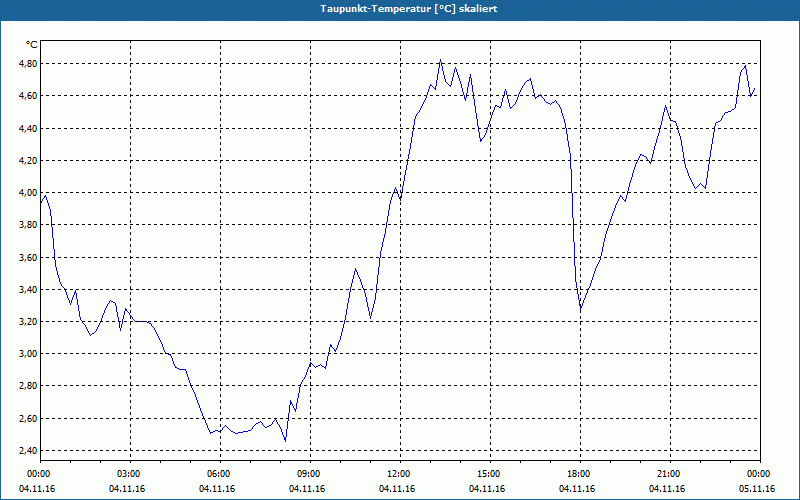Viewport: 800px width, 500px height.
Task: Select the 4,20 y-axis label
Action: tap(29, 161)
